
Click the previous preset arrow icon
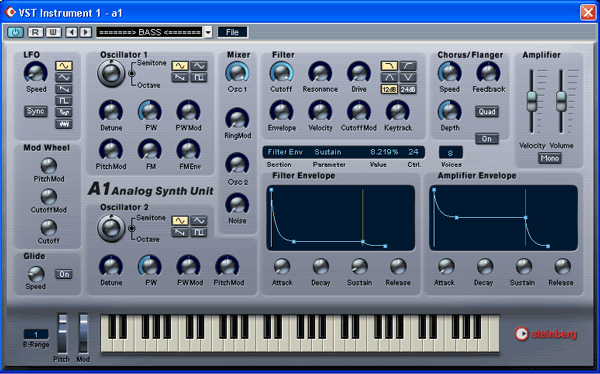72,32
